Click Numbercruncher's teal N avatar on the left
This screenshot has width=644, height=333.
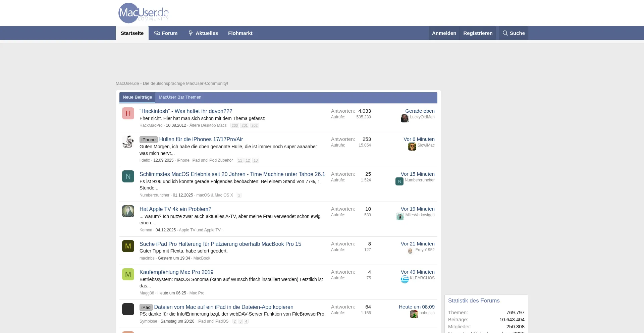pos(128,176)
